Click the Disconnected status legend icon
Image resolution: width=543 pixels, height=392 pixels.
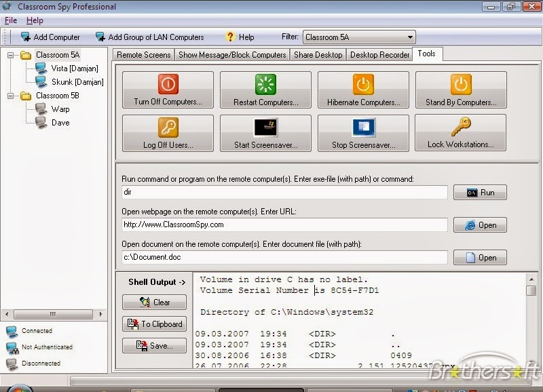click(12, 364)
